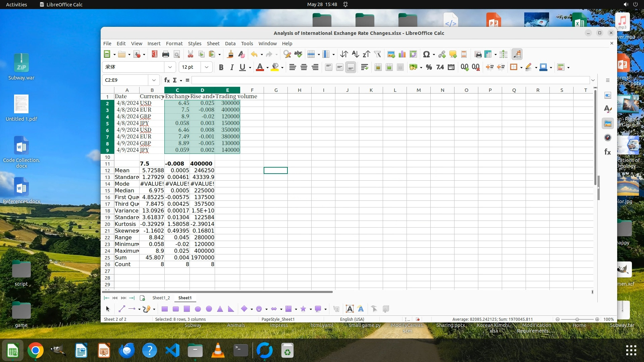Insert a comment with the yellow note icon
Image resolution: width=644 pixels, height=362 pixels.
point(453,54)
